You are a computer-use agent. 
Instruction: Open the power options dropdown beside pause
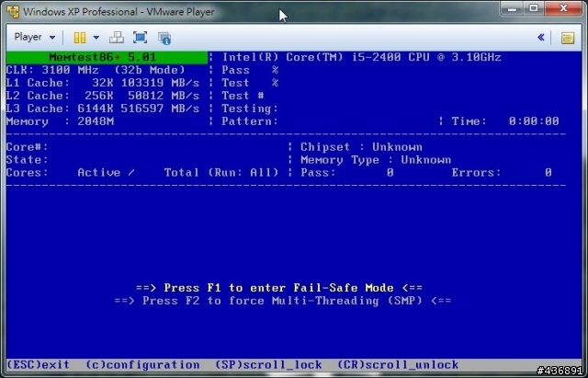(96, 38)
